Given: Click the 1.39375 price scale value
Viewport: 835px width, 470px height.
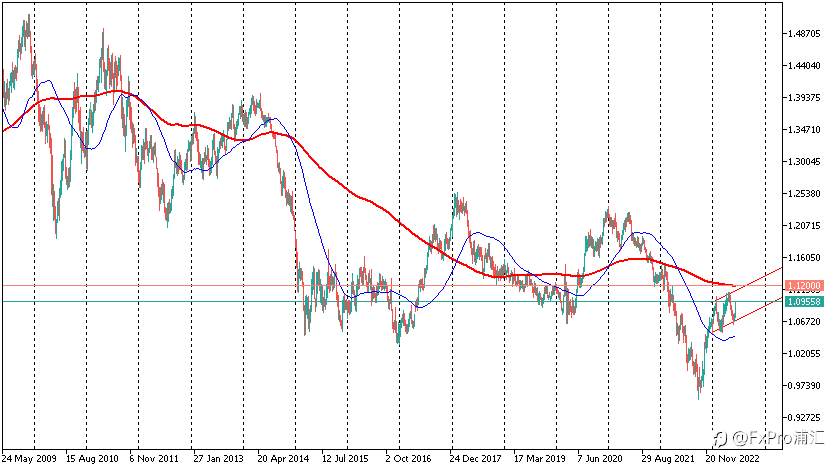Looking at the screenshot, I should click(804, 97).
